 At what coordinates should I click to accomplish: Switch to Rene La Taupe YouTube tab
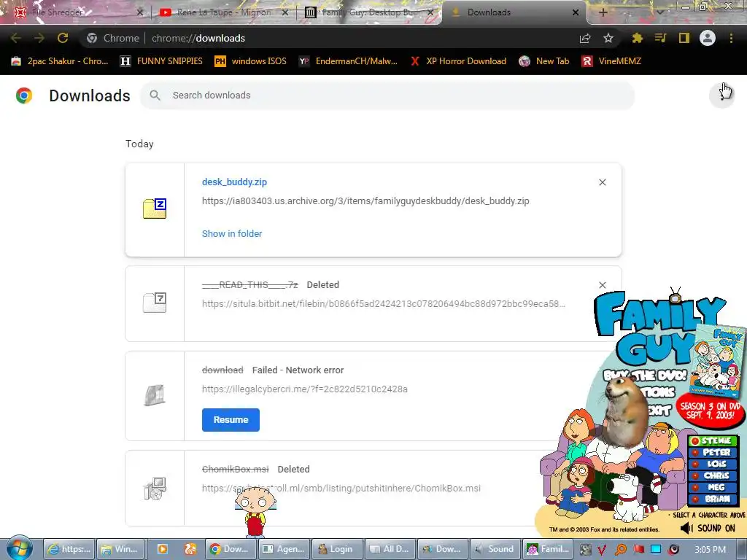224,12
